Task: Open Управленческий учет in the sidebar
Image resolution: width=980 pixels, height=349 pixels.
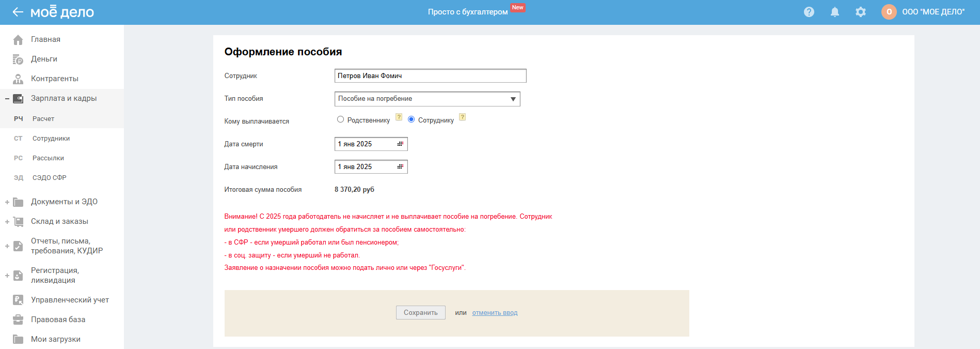Action: click(70, 300)
